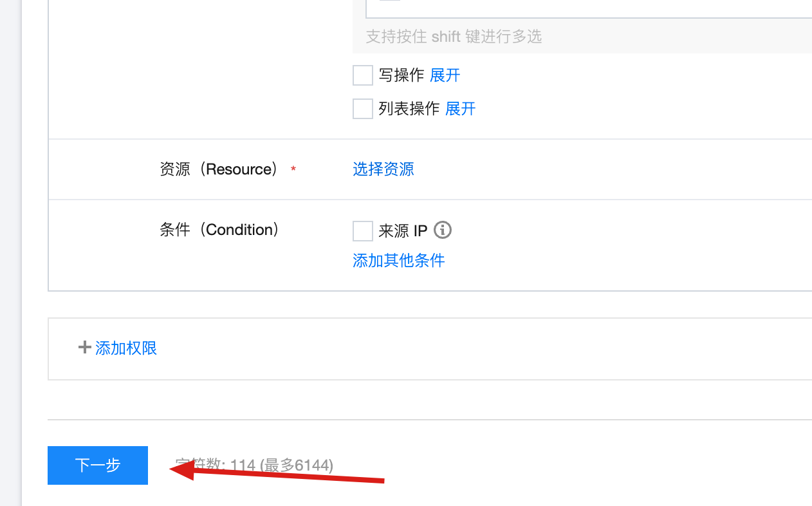Click the 添加权限 text link

126,348
